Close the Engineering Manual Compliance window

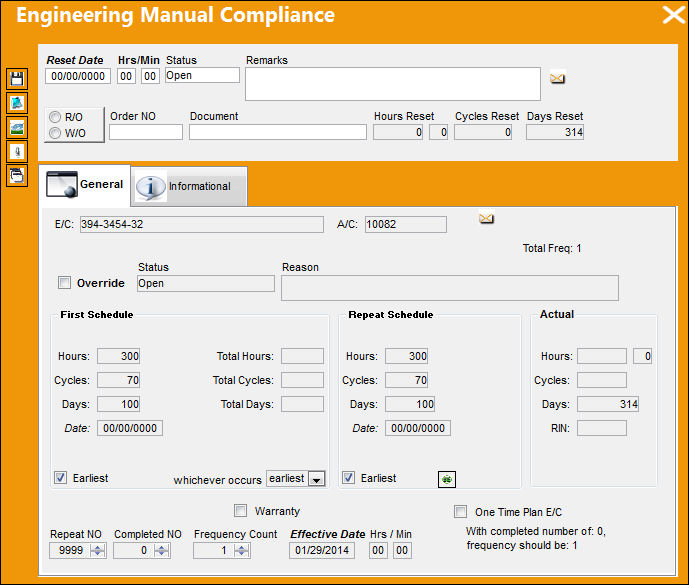tap(673, 15)
